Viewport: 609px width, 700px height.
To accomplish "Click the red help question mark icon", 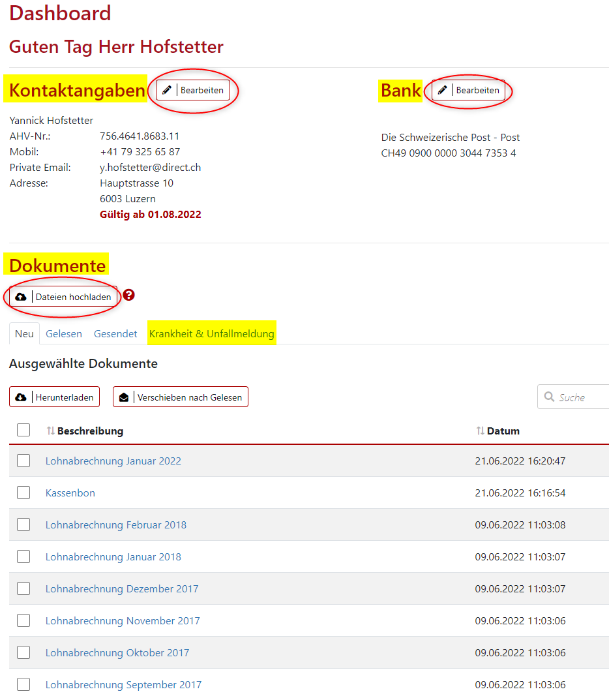I will click(x=129, y=296).
